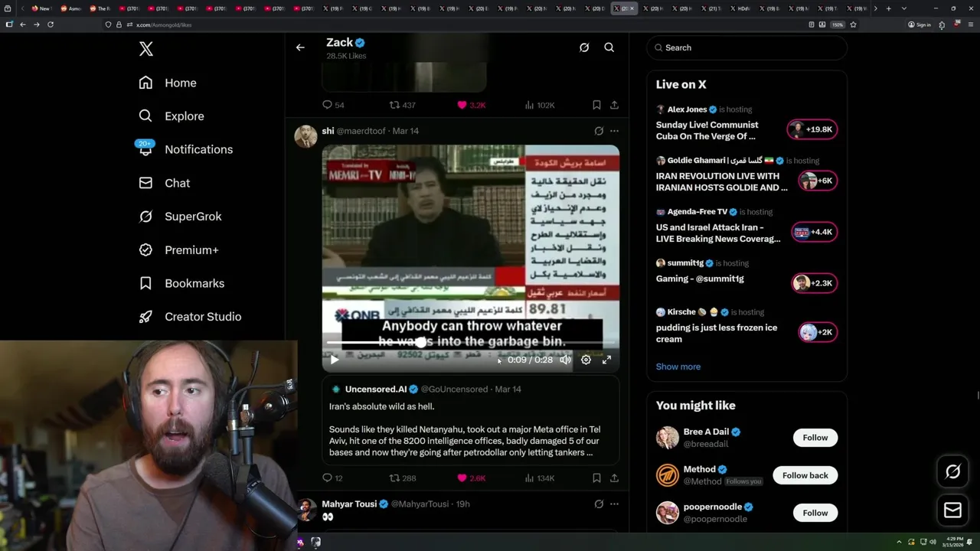980x551 pixels.
Task: Open Notifications
Action: tap(185, 149)
